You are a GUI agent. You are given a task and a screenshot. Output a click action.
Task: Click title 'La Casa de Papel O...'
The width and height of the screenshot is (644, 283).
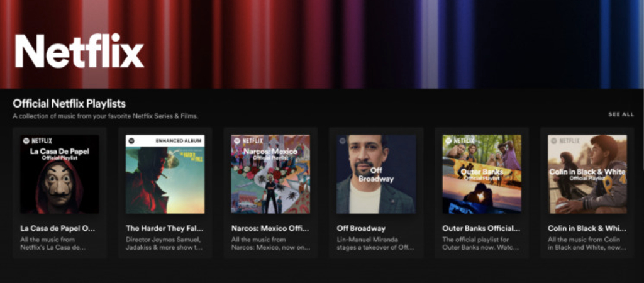tap(58, 228)
